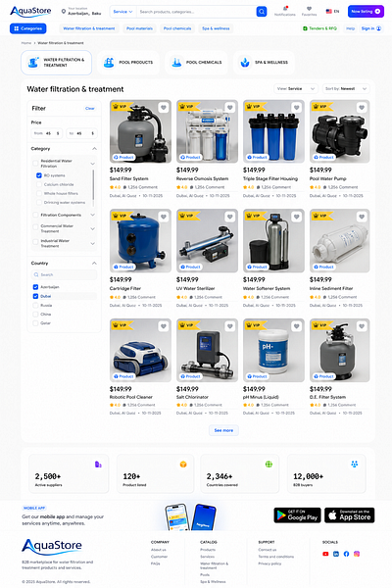Favorite the Pool Water Pump card
Screen dimensions: 392x588
point(362,108)
